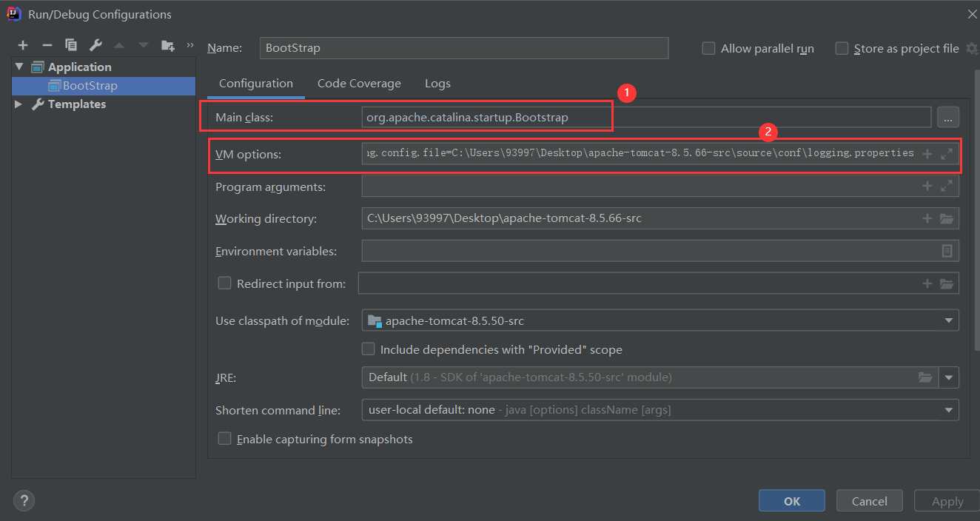Browse Redirect input folder icon

(x=947, y=283)
